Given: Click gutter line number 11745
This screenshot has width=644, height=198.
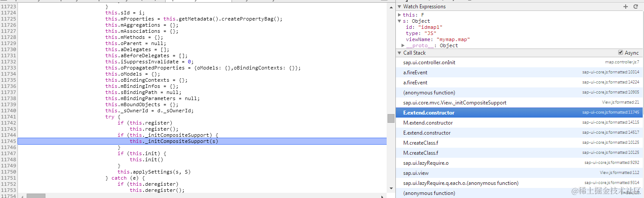Looking at the screenshot, I should (8, 141).
